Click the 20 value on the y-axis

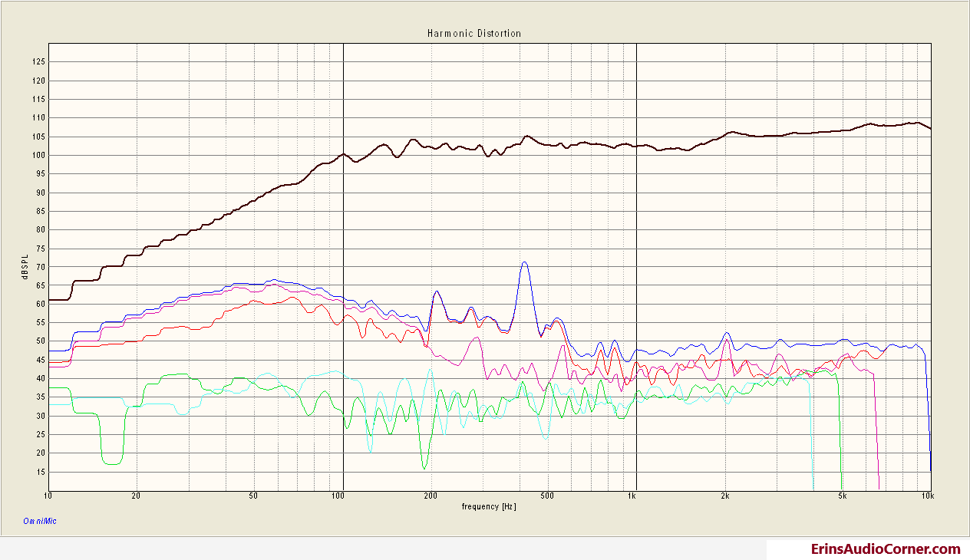click(x=41, y=453)
